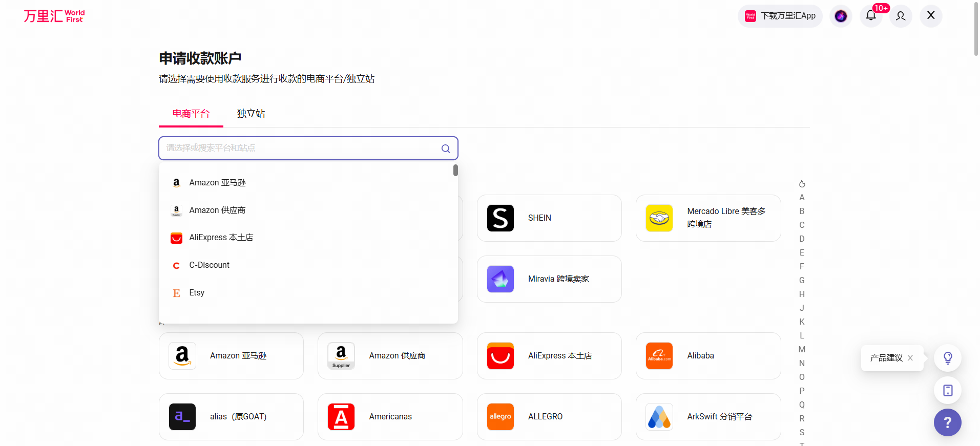The image size is (980, 446).
Task: Pick the alias (原GOAT) card
Action: click(x=231, y=417)
